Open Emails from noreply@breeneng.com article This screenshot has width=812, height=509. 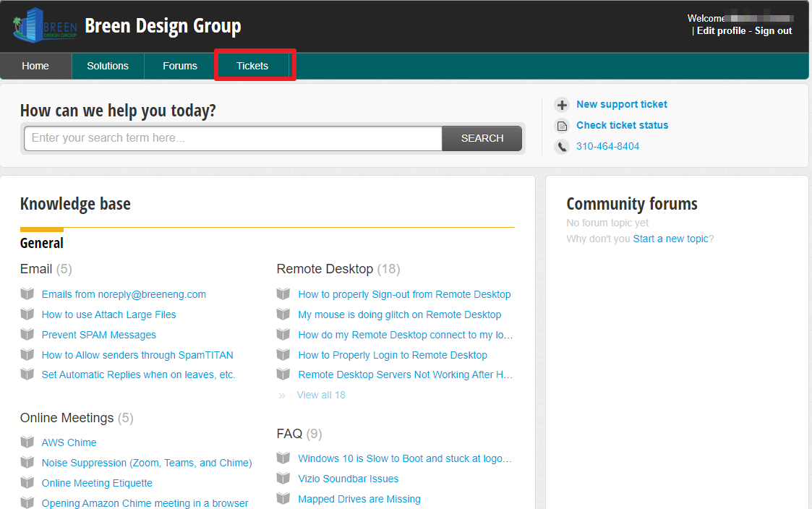[124, 294]
